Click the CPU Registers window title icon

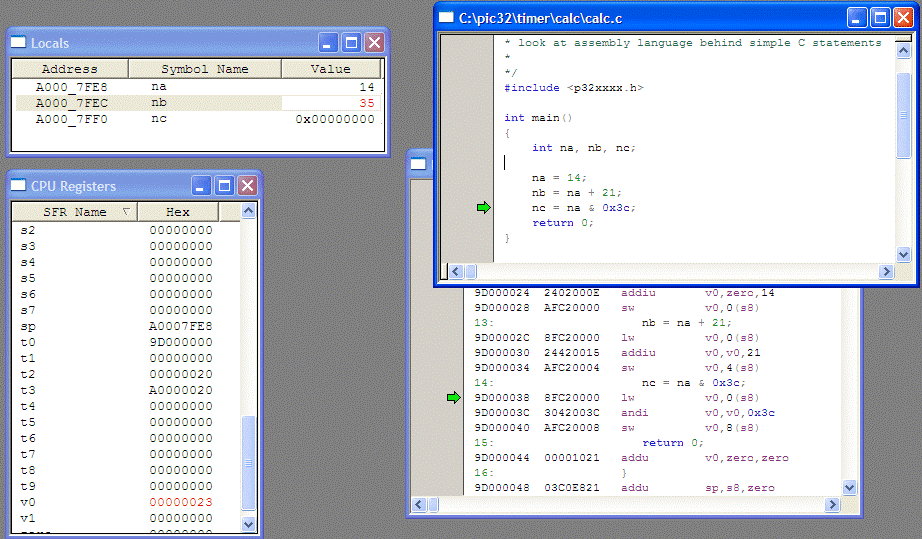19,186
